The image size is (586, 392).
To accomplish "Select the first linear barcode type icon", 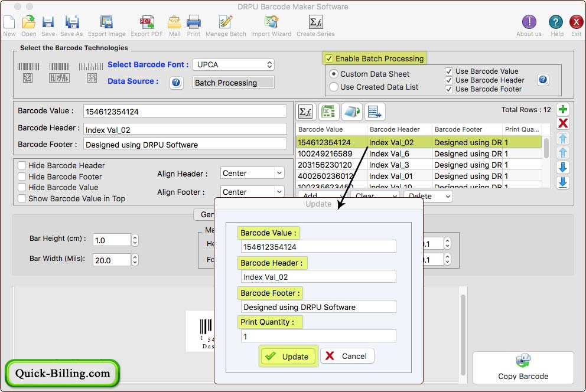I will [x=28, y=67].
